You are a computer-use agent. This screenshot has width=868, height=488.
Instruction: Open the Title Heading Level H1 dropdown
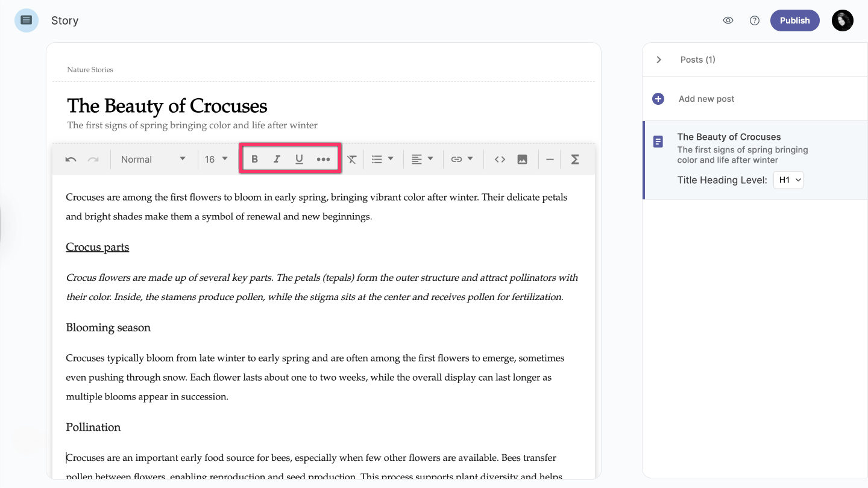[x=788, y=180]
